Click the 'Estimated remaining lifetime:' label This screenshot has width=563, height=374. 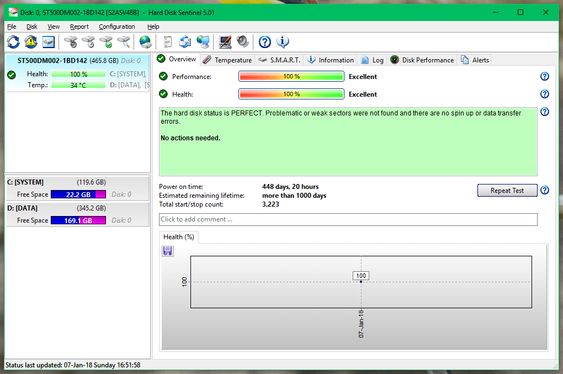coord(201,196)
